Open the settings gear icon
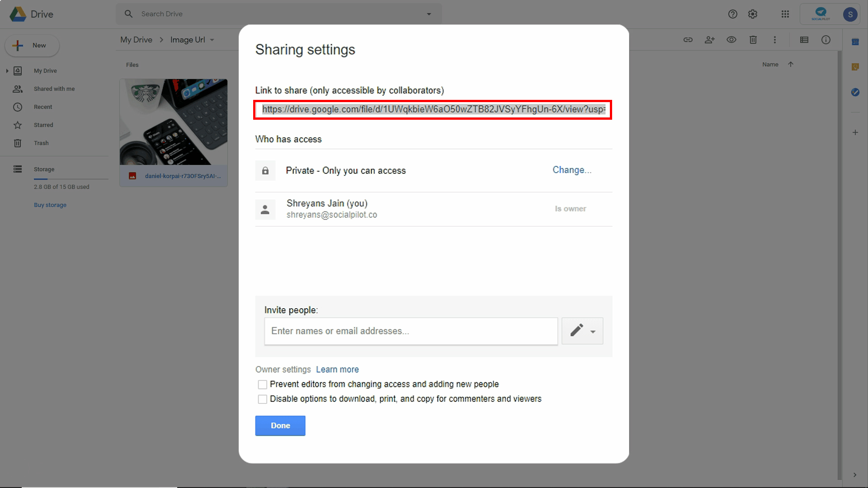This screenshot has width=868, height=488. [752, 14]
